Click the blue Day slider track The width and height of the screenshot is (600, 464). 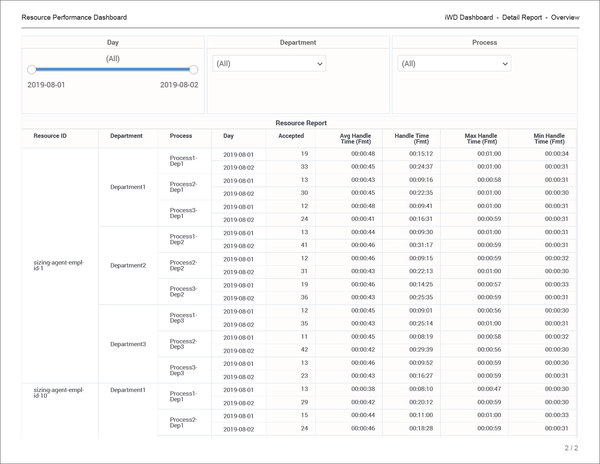click(x=113, y=70)
